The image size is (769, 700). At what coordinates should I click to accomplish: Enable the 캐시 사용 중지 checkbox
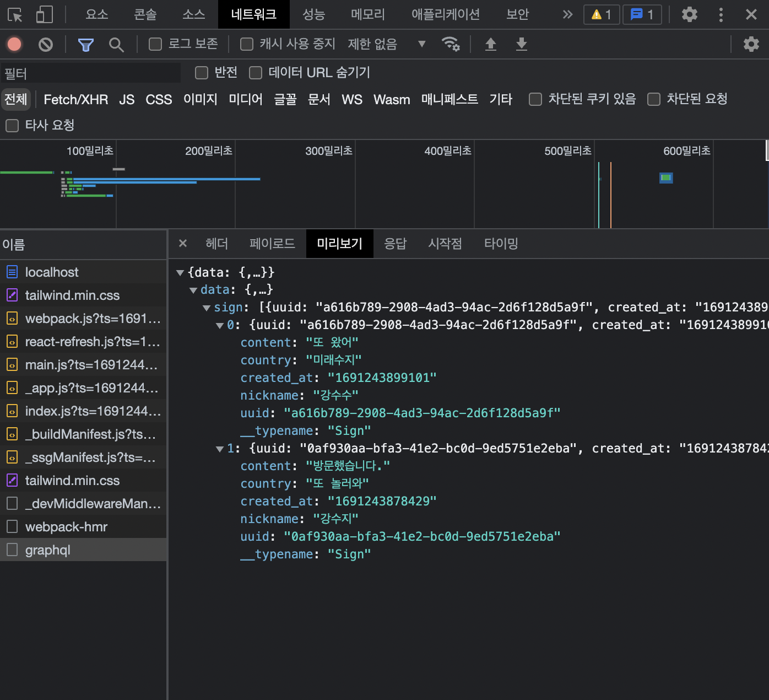[247, 44]
